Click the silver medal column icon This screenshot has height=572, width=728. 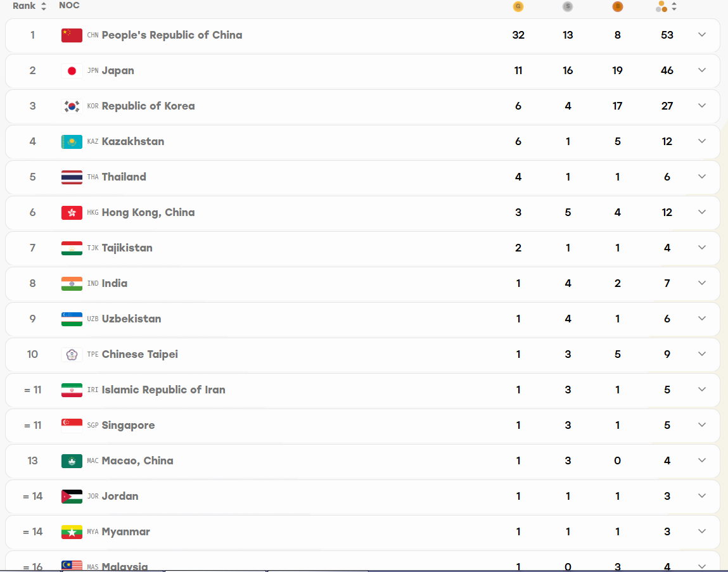567,6
